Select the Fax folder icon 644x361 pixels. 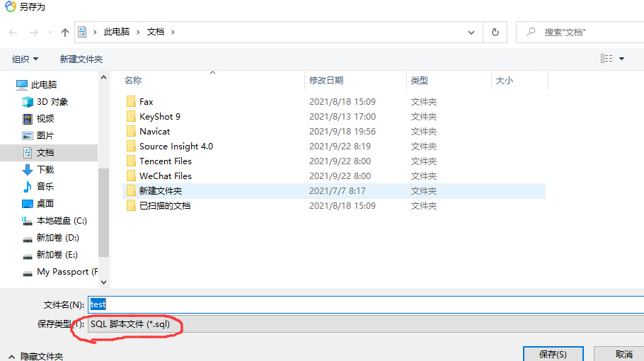tap(131, 101)
